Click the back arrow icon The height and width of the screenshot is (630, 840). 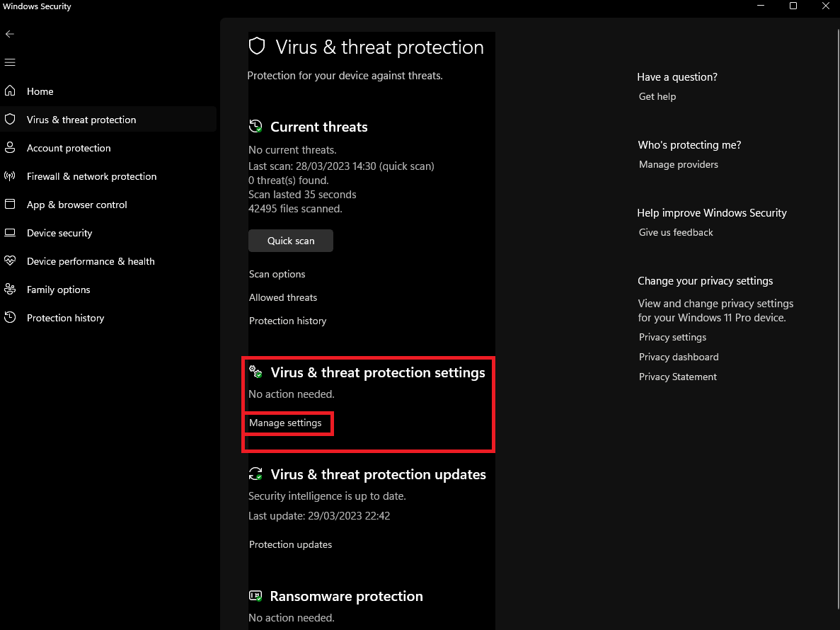[10, 34]
